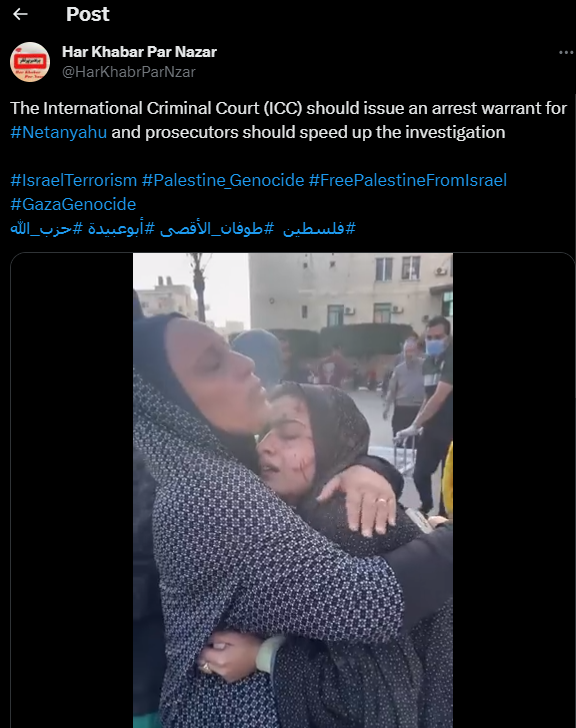Image resolution: width=576 pixels, height=728 pixels.
Task: Open the #Netanyahu hashtag
Action: (x=58, y=132)
